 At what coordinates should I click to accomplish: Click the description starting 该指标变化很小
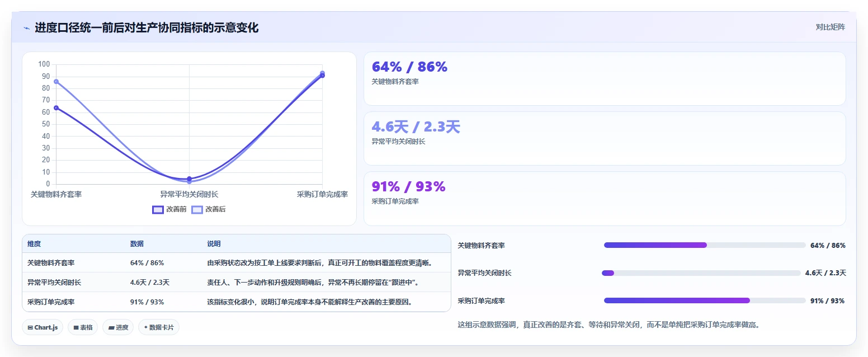click(310, 302)
